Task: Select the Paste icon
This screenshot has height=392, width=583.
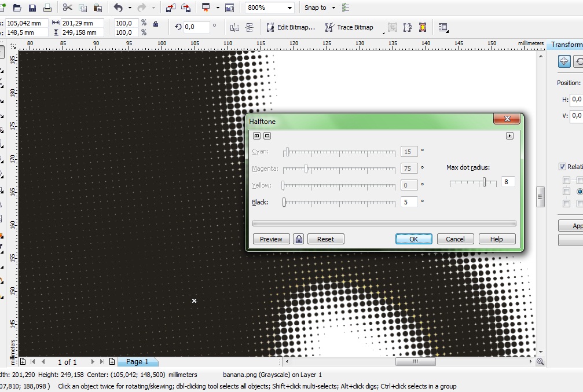Action: pyautogui.click(x=97, y=8)
